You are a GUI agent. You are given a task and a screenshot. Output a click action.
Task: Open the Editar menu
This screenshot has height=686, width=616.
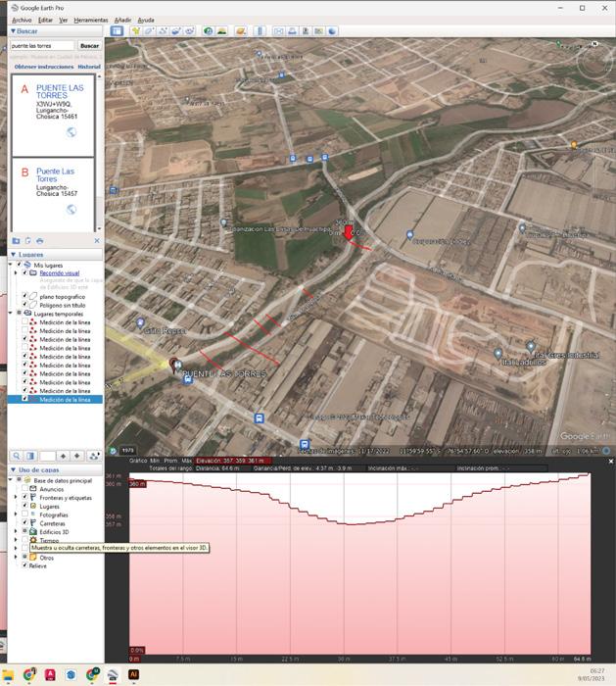[45, 21]
